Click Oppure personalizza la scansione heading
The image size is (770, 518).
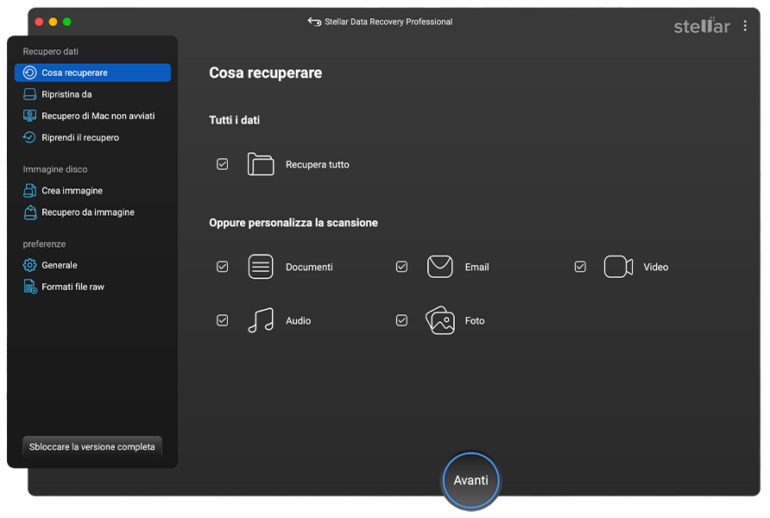click(x=294, y=223)
